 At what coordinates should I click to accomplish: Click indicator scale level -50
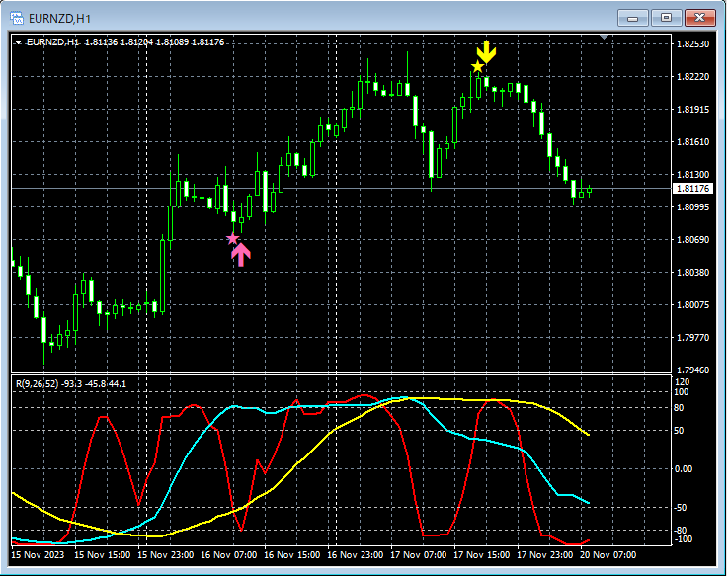(x=681, y=508)
